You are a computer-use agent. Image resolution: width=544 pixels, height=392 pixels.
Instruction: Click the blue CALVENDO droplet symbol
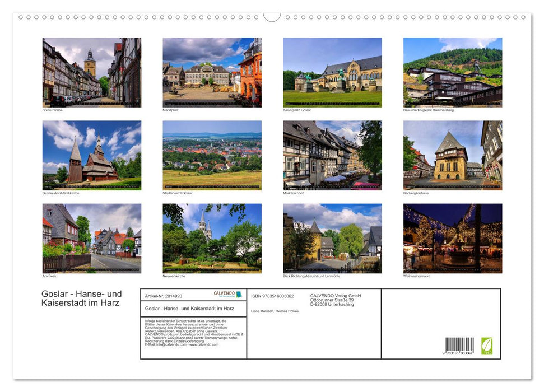coord(239,293)
